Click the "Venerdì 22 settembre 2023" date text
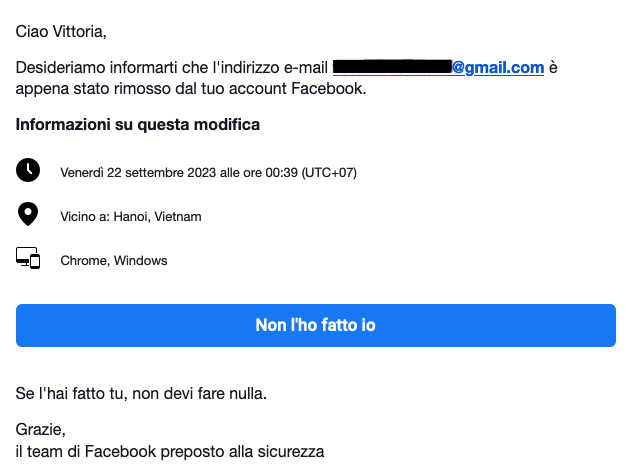This screenshot has width=630, height=476. (x=138, y=173)
